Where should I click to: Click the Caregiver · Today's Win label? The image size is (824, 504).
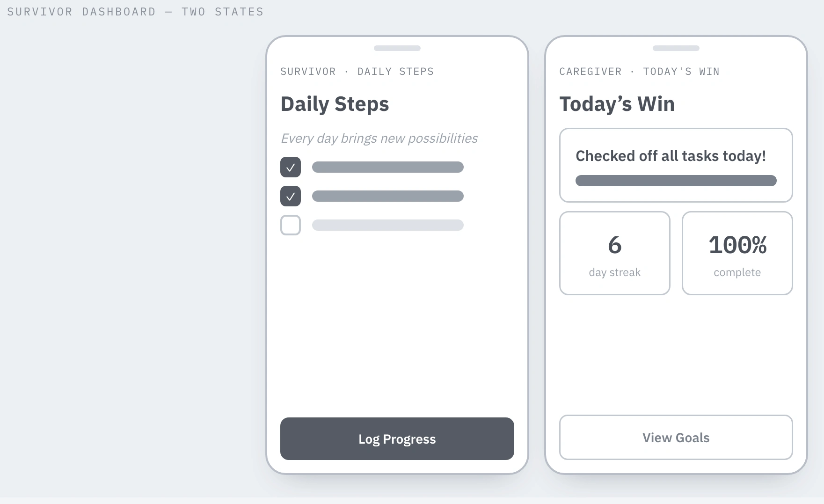click(x=640, y=72)
